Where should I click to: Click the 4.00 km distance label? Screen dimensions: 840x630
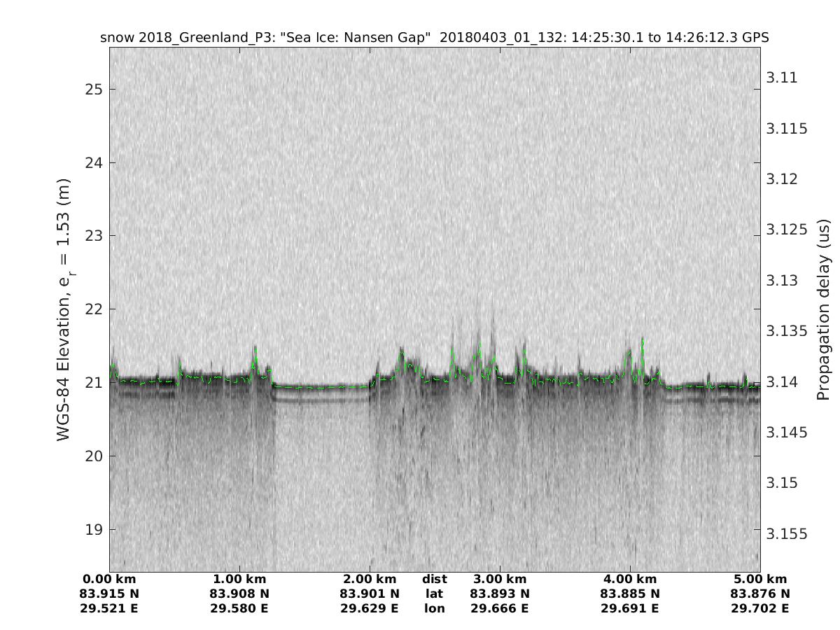[x=630, y=579]
